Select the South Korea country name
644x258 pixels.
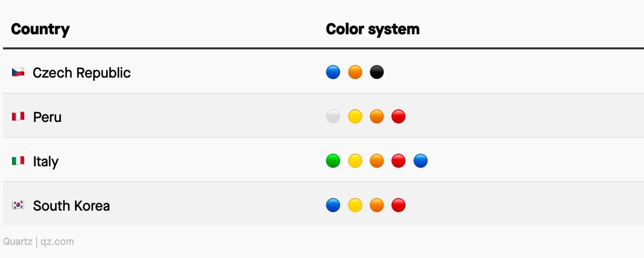[71, 206]
